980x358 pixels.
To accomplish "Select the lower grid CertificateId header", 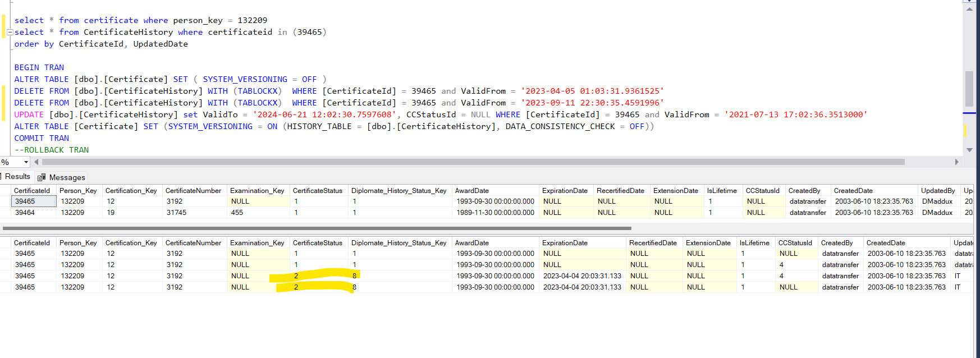I will [34, 243].
